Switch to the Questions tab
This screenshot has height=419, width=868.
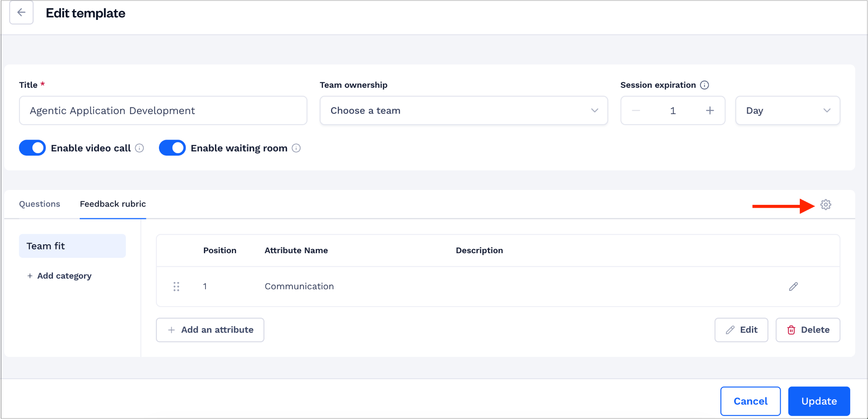point(39,204)
